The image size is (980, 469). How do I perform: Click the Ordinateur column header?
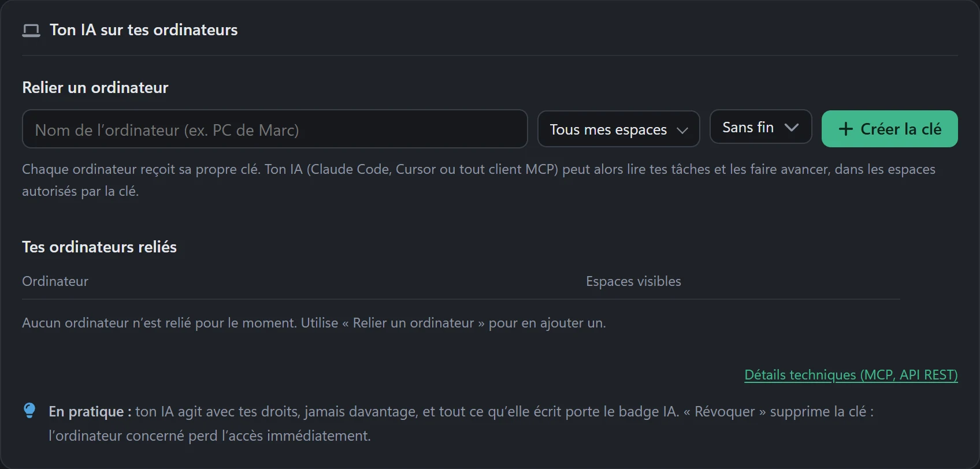[x=55, y=281]
